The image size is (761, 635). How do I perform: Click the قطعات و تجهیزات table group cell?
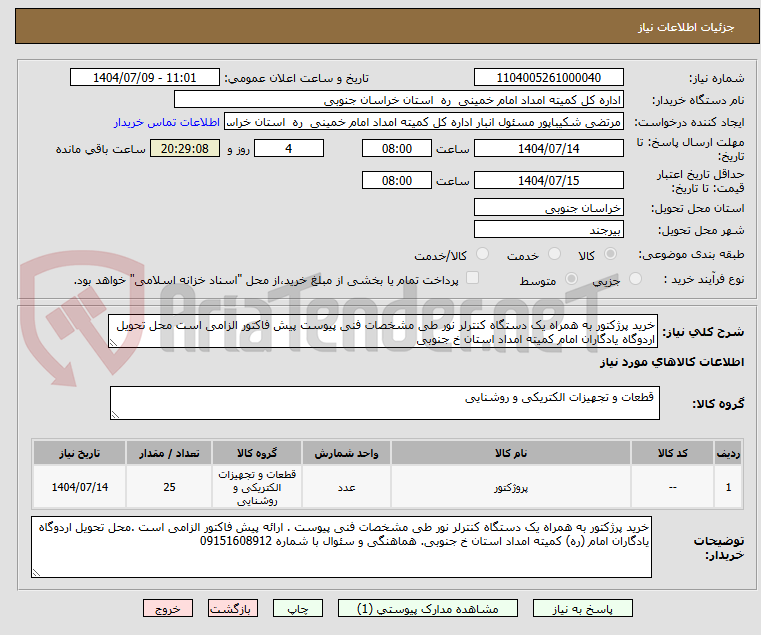click(257, 487)
